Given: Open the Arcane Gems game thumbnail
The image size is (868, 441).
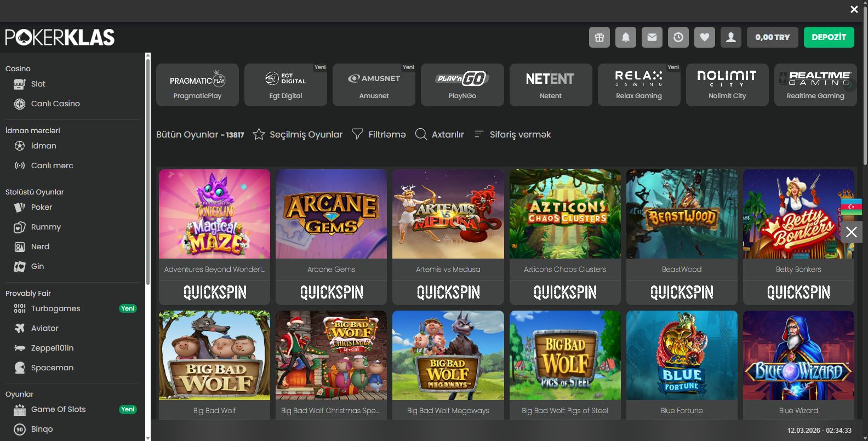Looking at the screenshot, I should click(x=331, y=214).
